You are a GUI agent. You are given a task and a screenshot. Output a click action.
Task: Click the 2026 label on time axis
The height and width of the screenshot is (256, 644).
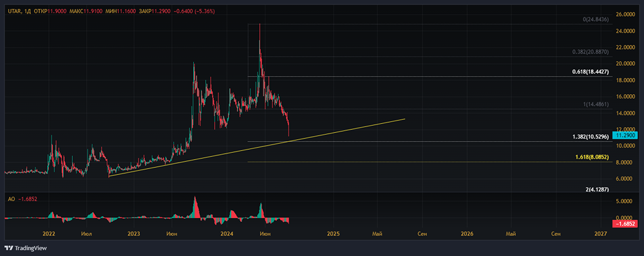pos(467,234)
